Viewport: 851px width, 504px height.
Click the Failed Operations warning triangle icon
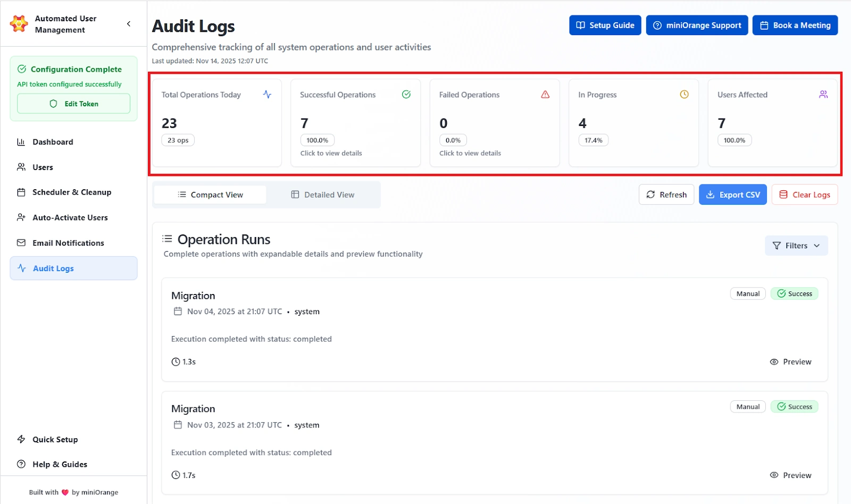[545, 94]
